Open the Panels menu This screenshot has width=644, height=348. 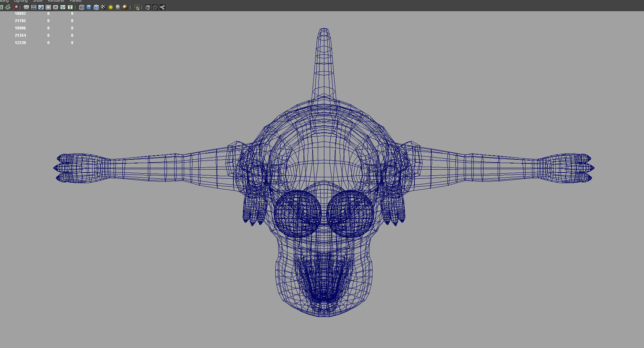[76, 1]
